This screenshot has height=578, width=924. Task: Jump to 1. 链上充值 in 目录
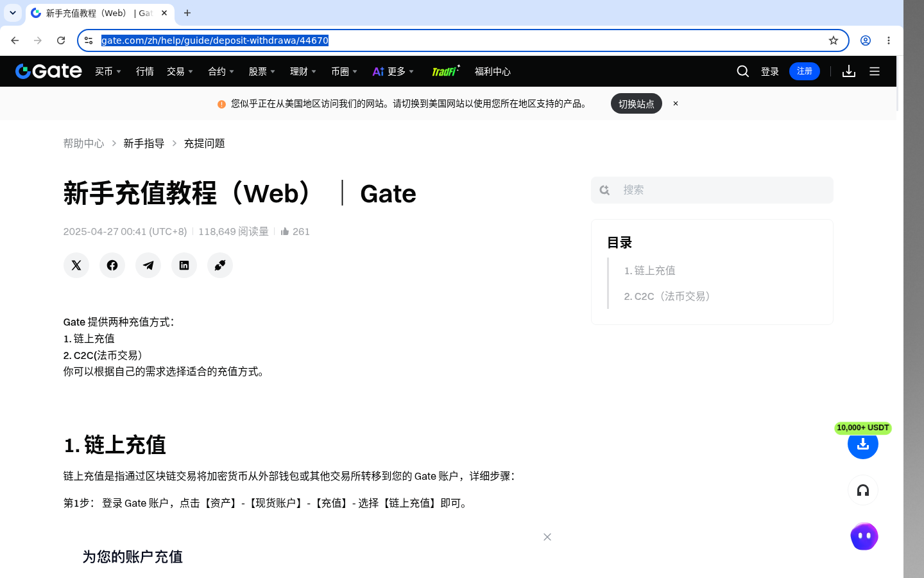[649, 270]
